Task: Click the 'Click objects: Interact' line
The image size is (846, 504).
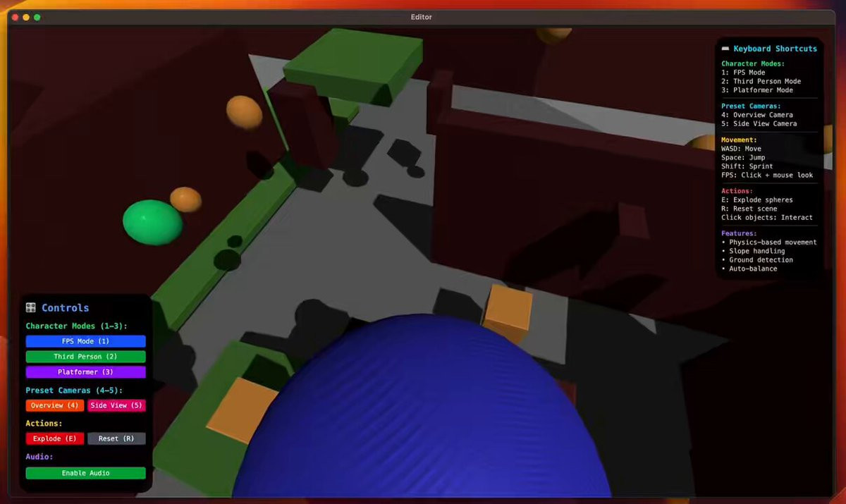Action: [x=767, y=218]
